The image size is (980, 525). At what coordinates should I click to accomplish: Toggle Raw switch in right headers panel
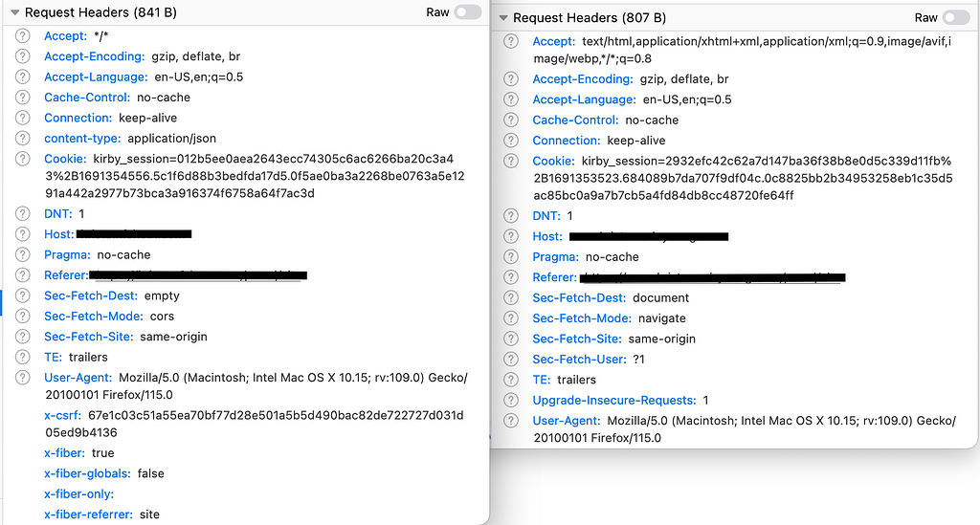coord(955,18)
